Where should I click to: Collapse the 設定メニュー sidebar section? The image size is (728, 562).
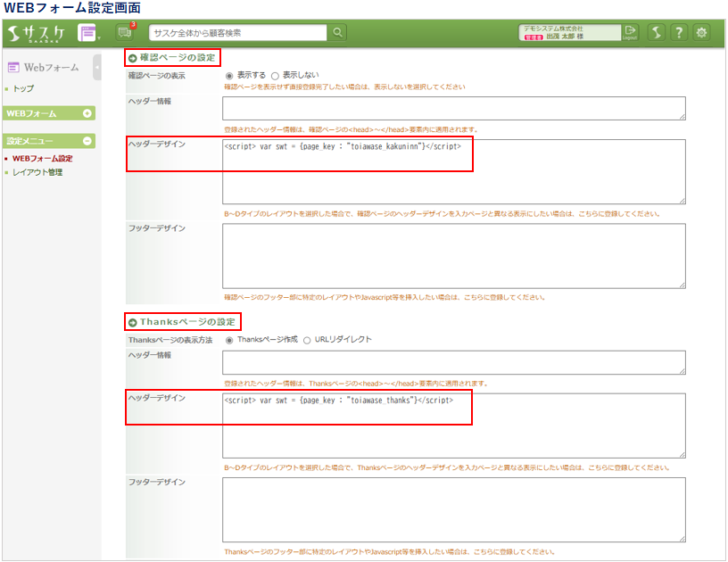pos(87,141)
